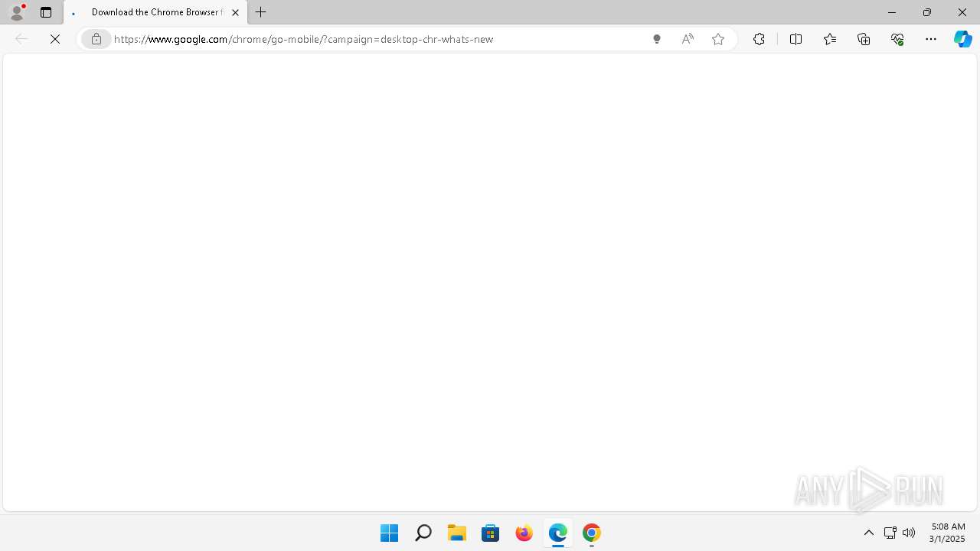Image resolution: width=980 pixels, height=551 pixels.
Task: Open the Extensions menu
Action: pyautogui.click(x=759, y=39)
